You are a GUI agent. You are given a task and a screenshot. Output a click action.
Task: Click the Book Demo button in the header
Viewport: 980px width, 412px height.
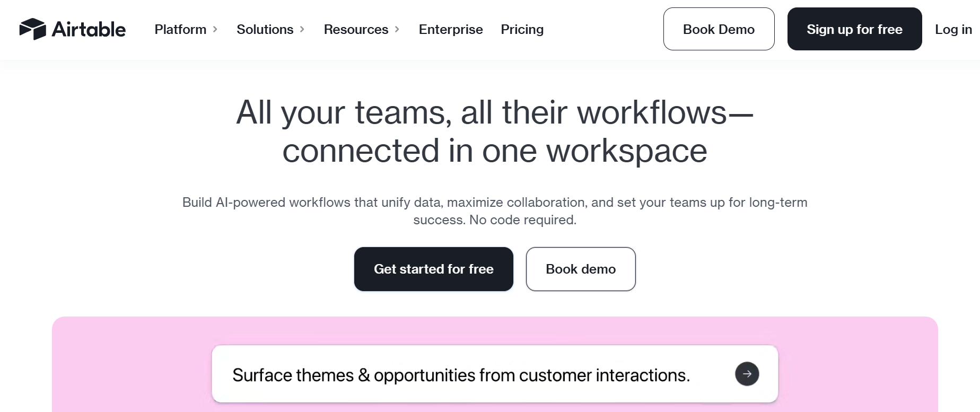pyautogui.click(x=719, y=29)
